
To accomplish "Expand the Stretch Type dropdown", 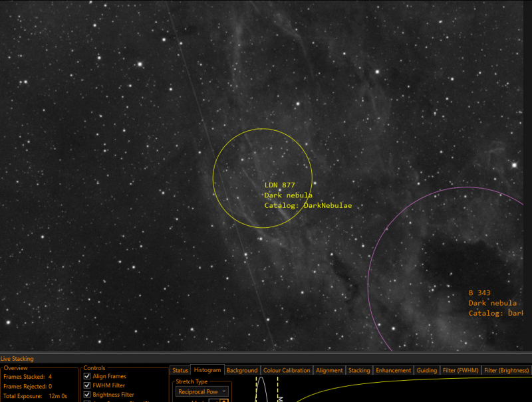I will click(202, 391).
